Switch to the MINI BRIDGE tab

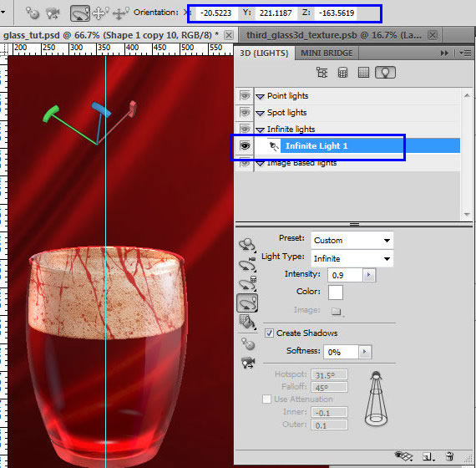[327, 53]
